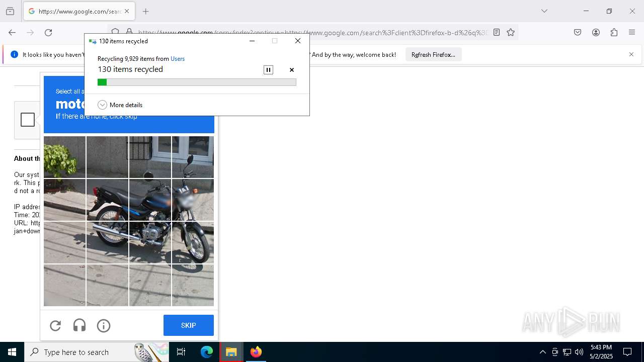The width and height of the screenshot is (644, 362).
Task: Select captcha tile with green plant
Action: pyautogui.click(x=64, y=157)
